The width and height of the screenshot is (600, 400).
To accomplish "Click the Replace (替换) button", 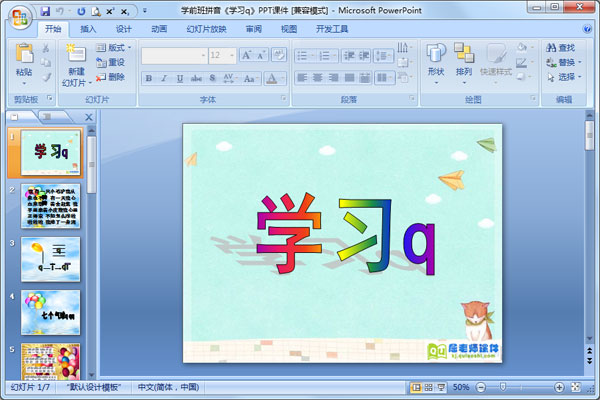I will coord(564,62).
